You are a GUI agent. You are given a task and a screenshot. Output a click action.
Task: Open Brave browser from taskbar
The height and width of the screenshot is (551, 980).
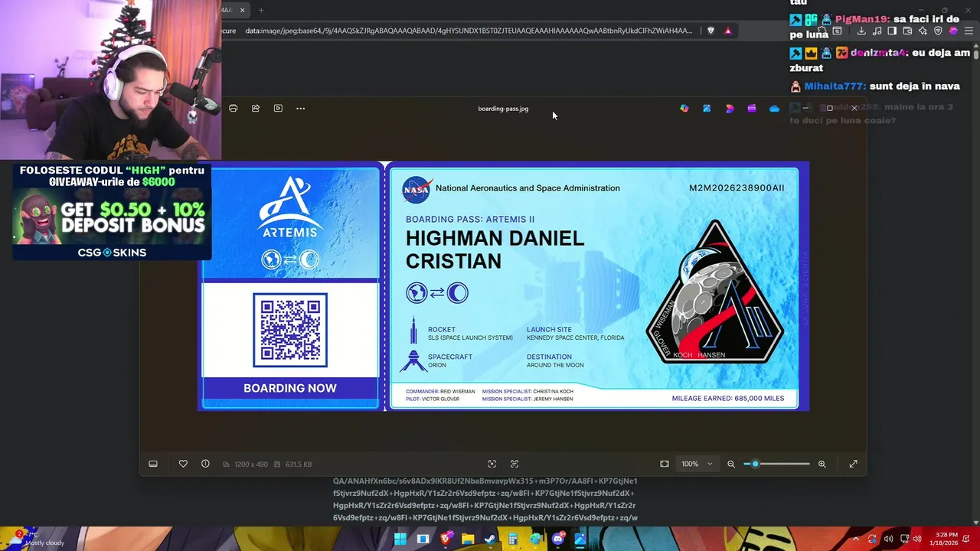(x=446, y=540)
